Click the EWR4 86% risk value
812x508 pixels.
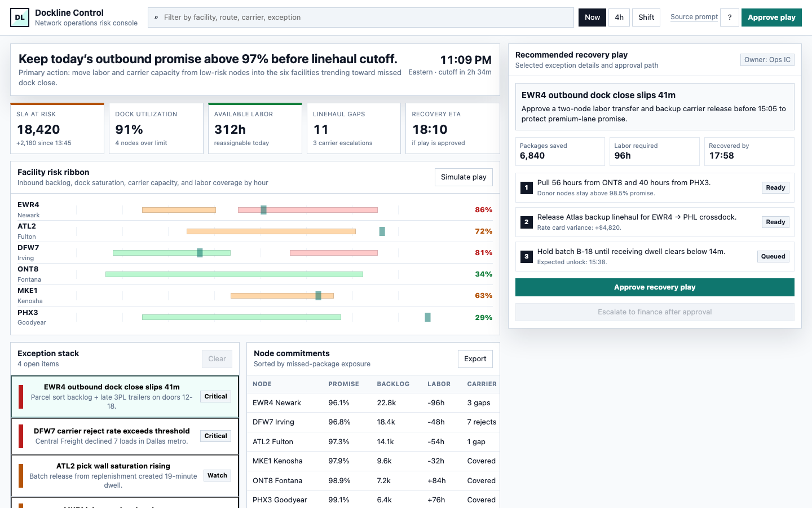pos(483,210)
